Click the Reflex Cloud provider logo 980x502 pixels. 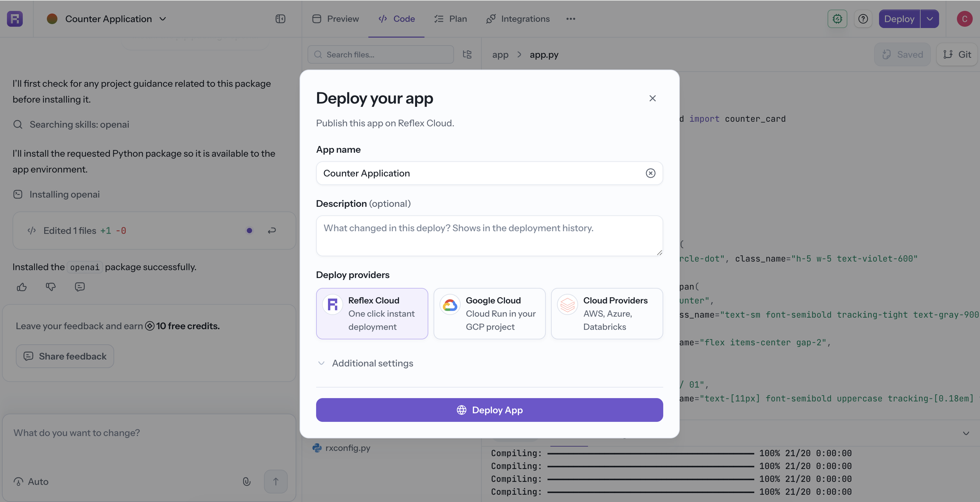333,305
